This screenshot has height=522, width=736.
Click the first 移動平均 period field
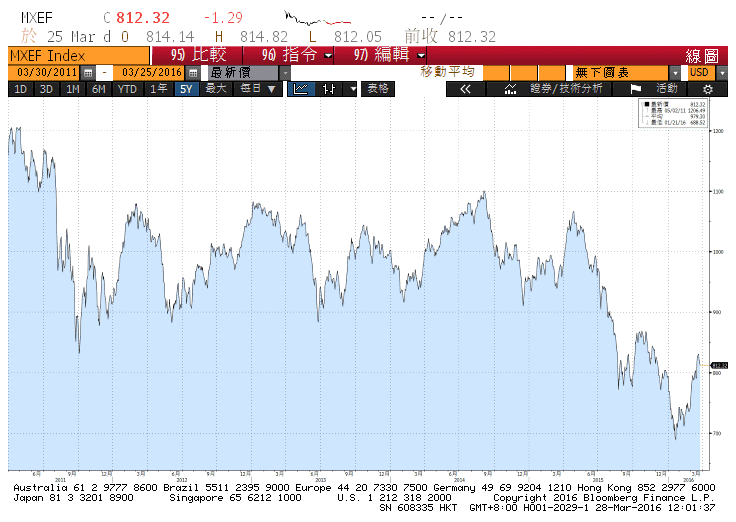[496, 73]
